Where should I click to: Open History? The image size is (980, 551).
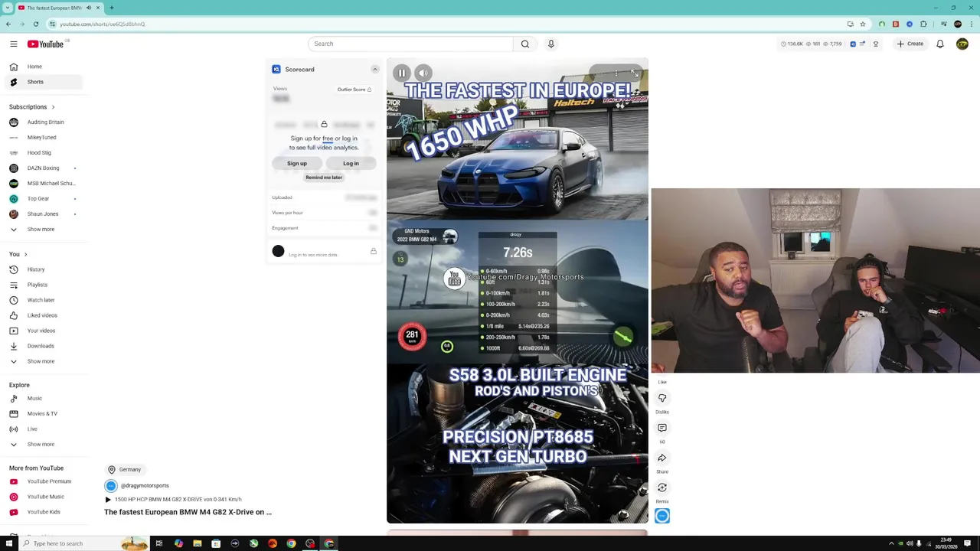pyautogui.click(x=43, y=269)
